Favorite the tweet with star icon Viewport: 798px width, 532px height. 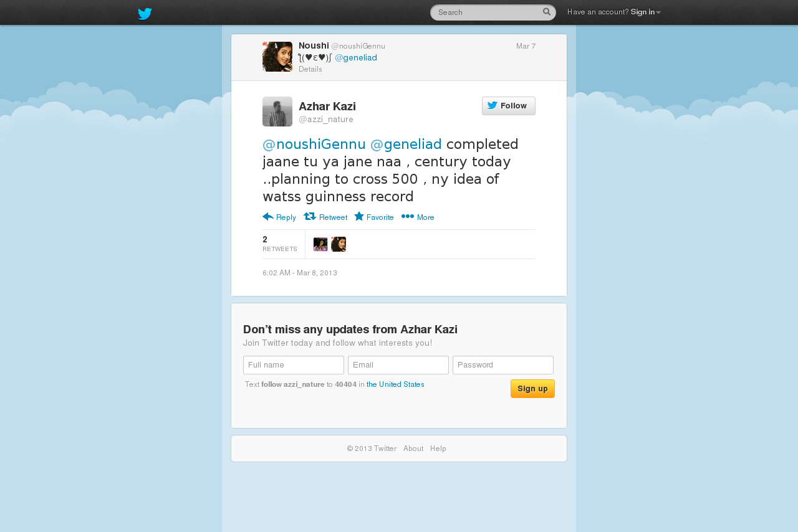click(374, 217)
